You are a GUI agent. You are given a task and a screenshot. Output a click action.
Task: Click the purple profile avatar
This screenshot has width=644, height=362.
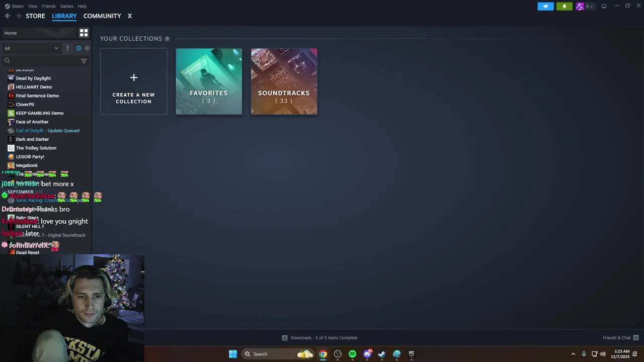pyautogui.click(x=580, y=6)
